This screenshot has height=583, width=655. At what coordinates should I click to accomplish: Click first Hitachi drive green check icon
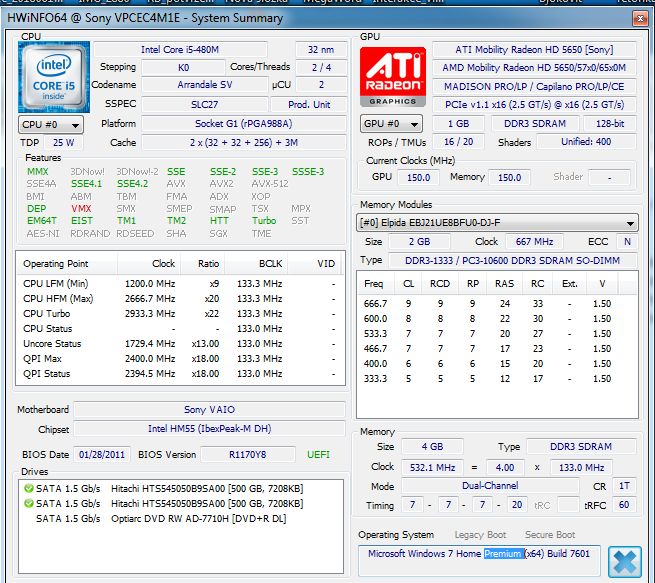point(27,488)
